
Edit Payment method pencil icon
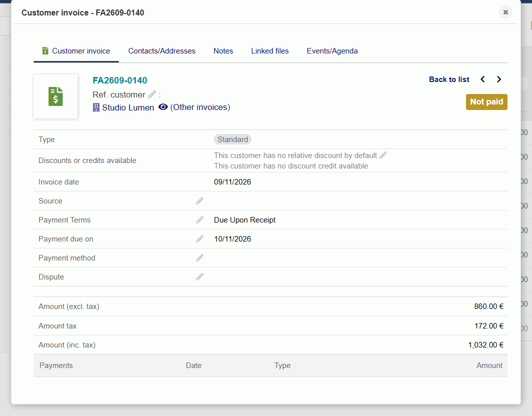tap(200, 258)
